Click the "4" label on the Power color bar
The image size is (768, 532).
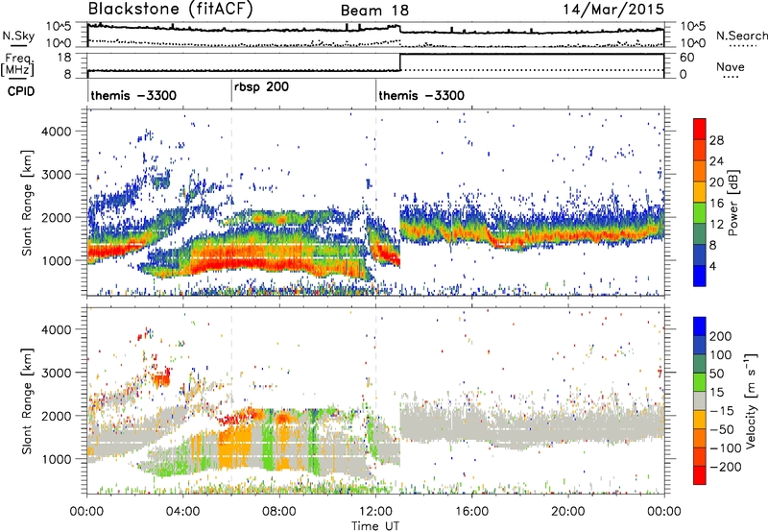click(713, 267)
